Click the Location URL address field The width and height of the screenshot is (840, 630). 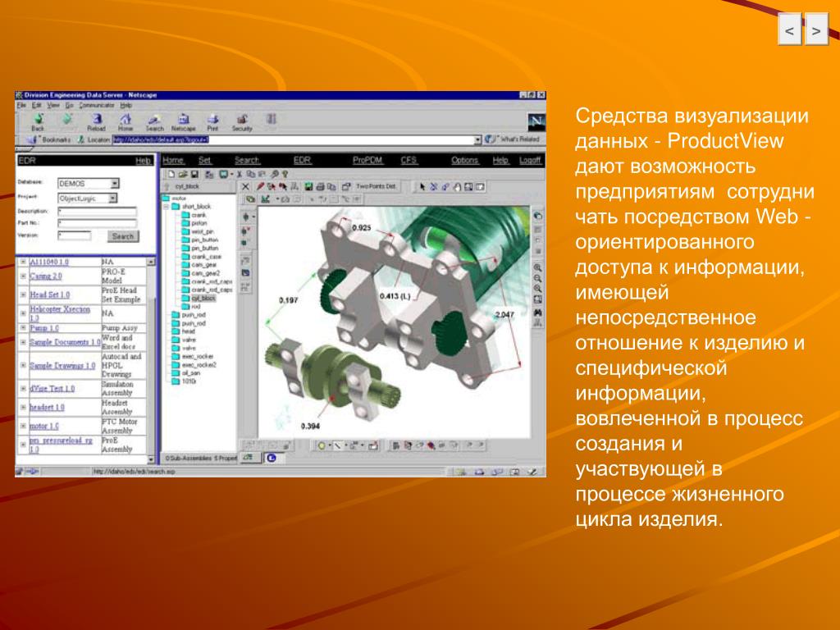coord(293,139)
